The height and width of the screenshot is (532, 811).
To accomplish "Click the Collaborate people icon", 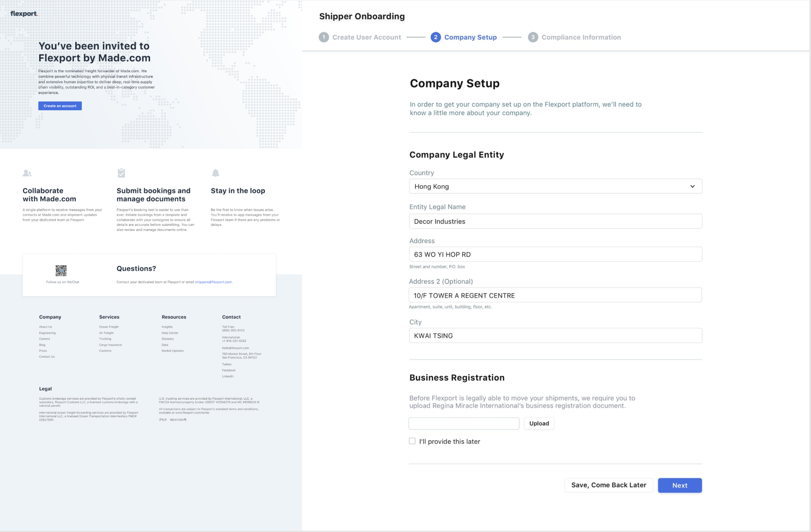I will [27, 173].
